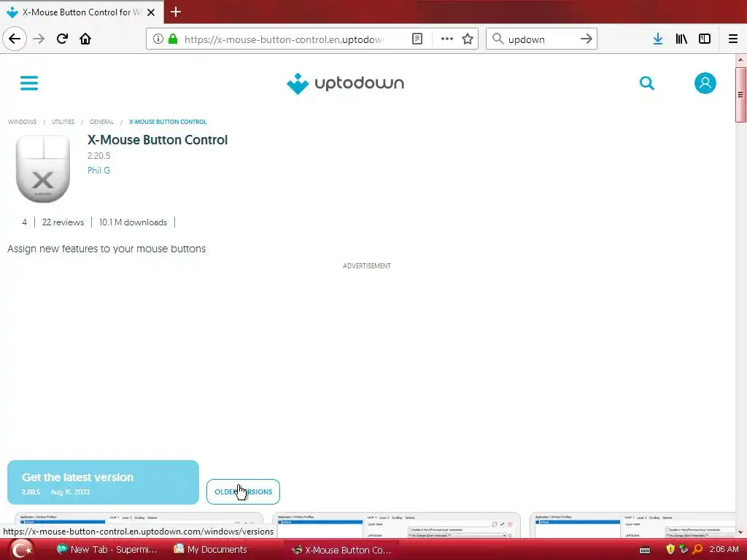The height and width of the screenshot is (560, 747).
Task: Go to WINDOWS breadcrumb
Action: click(x=22, y=122)
